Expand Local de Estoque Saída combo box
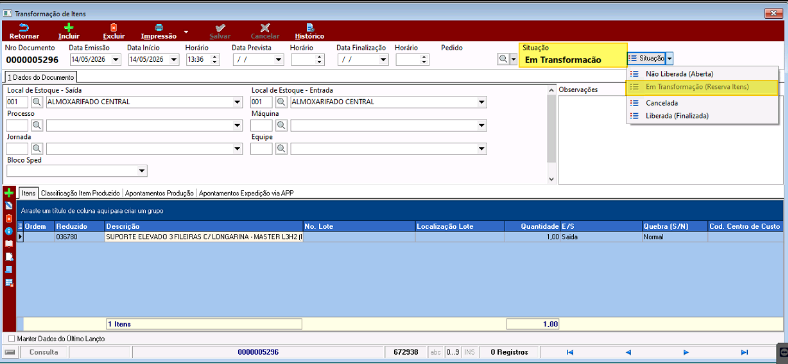 click(238, 103)
